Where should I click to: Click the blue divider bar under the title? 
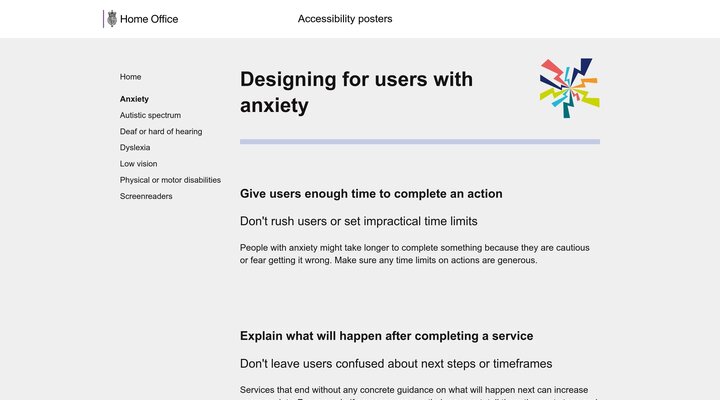(419, 142)
